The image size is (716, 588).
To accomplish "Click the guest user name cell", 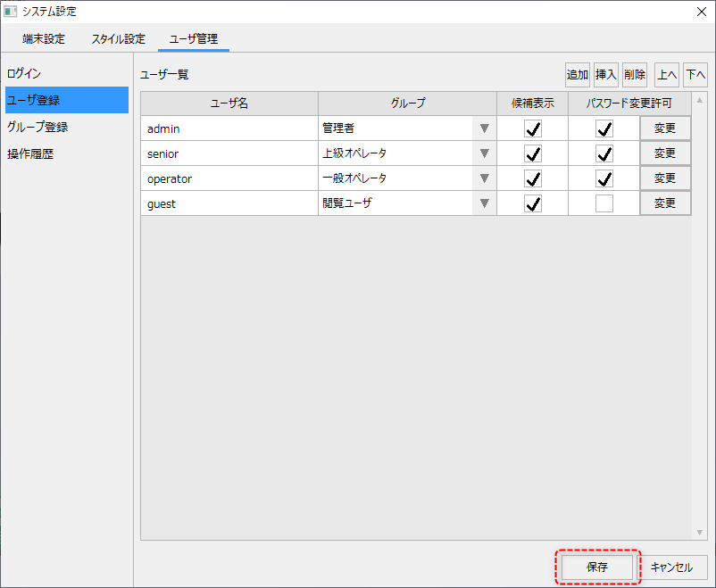I will [229, 203].
